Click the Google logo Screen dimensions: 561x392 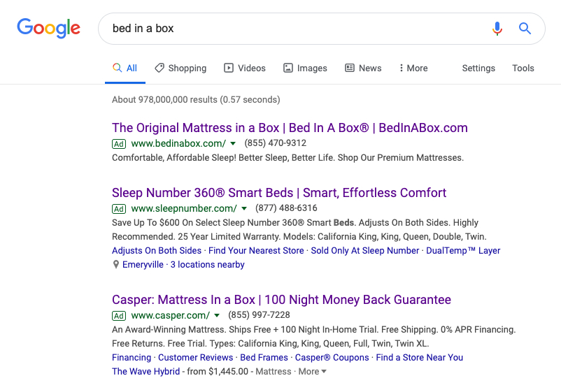pyautogui.click(x=48, y=29)
